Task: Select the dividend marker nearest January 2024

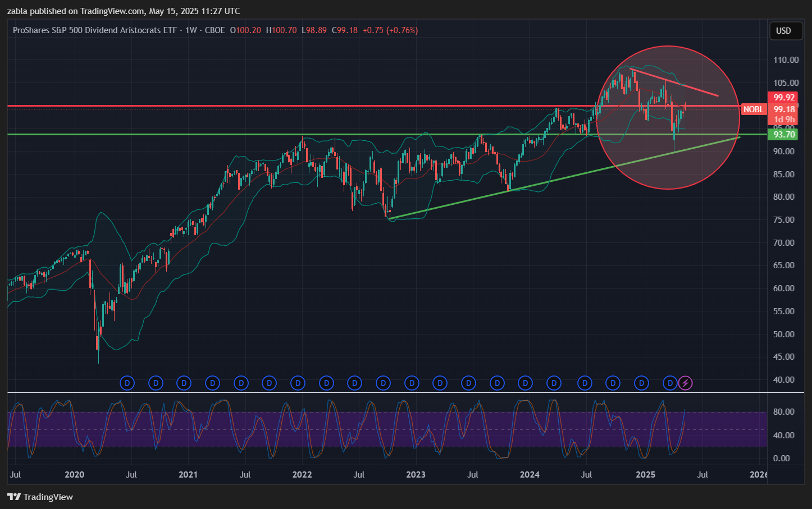Action: pyautogui.click(x=525, y=383)
